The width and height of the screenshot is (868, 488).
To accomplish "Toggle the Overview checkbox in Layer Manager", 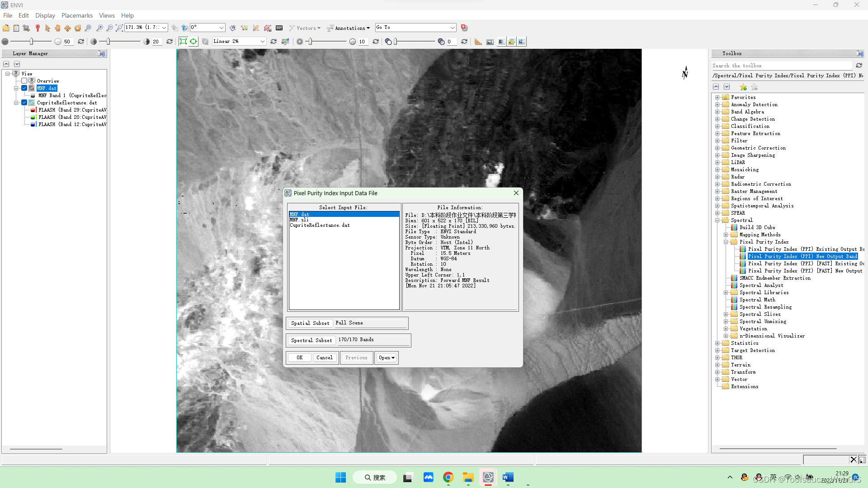I will tap(24, 81).
